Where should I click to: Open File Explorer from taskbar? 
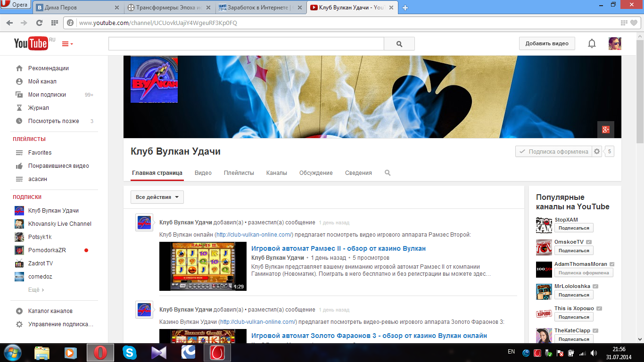tap(42, 353)
